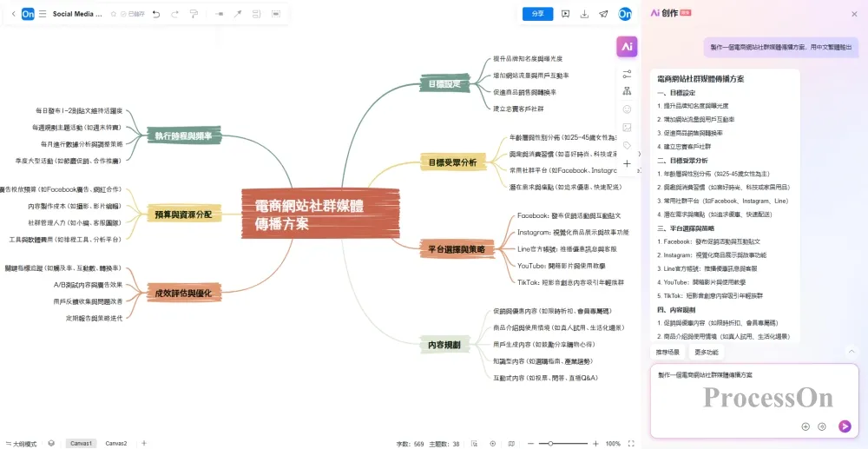The width and height of the screenshot is (868, 449).
Task: Click the send message arrow button
Action: pos(845,426)
